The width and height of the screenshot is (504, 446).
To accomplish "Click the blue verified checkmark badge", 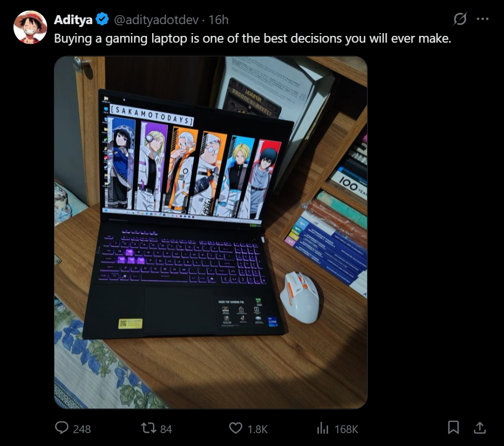I will (102, 19).
